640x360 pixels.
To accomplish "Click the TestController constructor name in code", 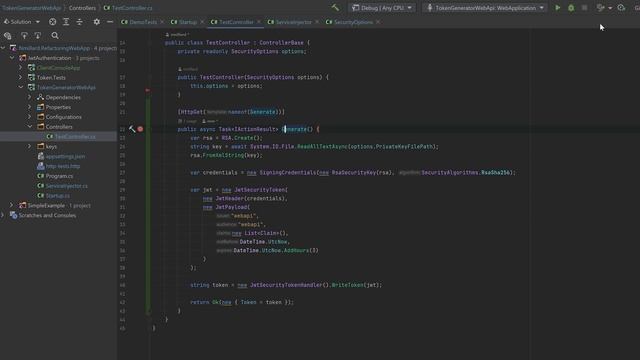I will [222, 77].
